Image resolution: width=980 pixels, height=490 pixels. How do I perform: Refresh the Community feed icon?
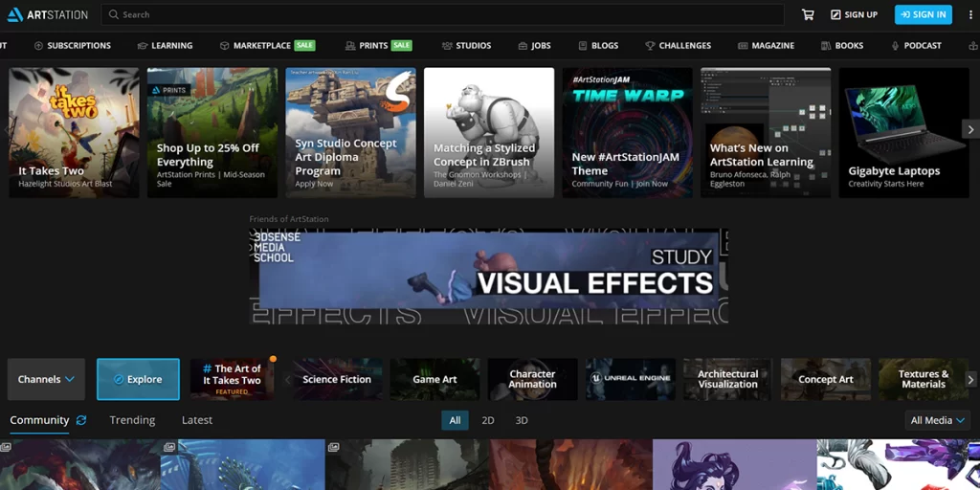click(81, 420)
